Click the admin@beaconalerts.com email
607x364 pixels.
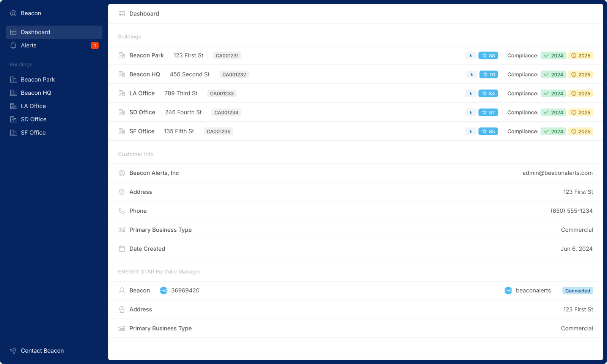557,173
